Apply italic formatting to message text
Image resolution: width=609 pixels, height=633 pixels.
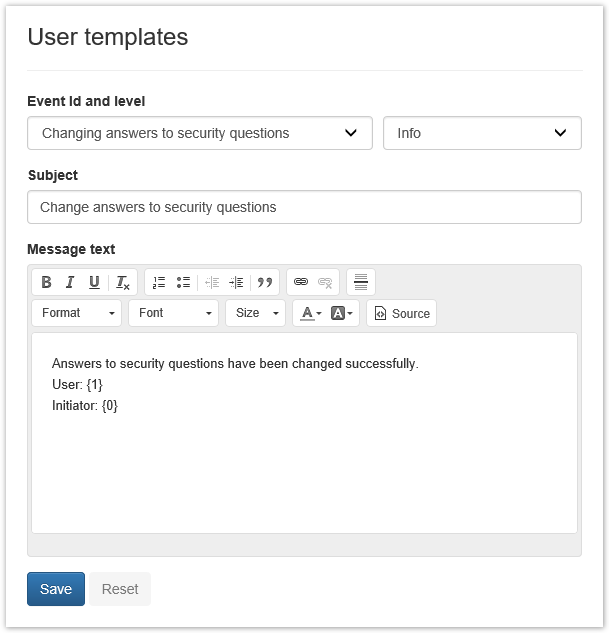(70, 282)
